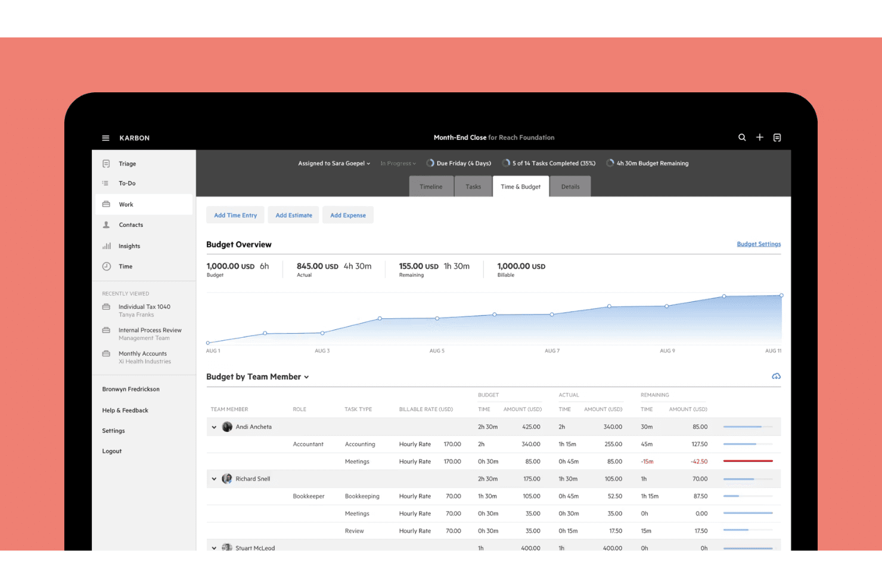Click the Add Estimate button
The height and width of the screenshot is (588, 882).
pos(294,215)
